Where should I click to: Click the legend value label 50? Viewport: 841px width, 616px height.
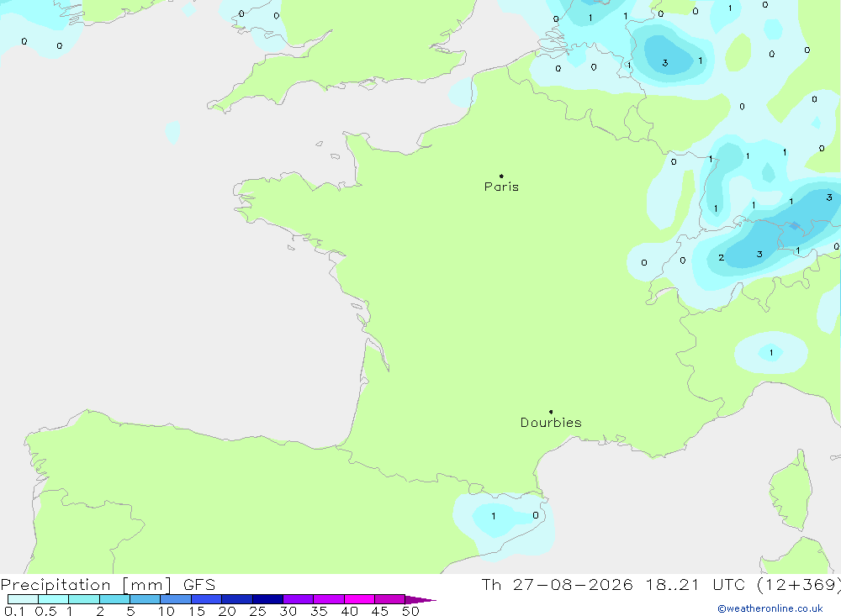pos(411,611)
